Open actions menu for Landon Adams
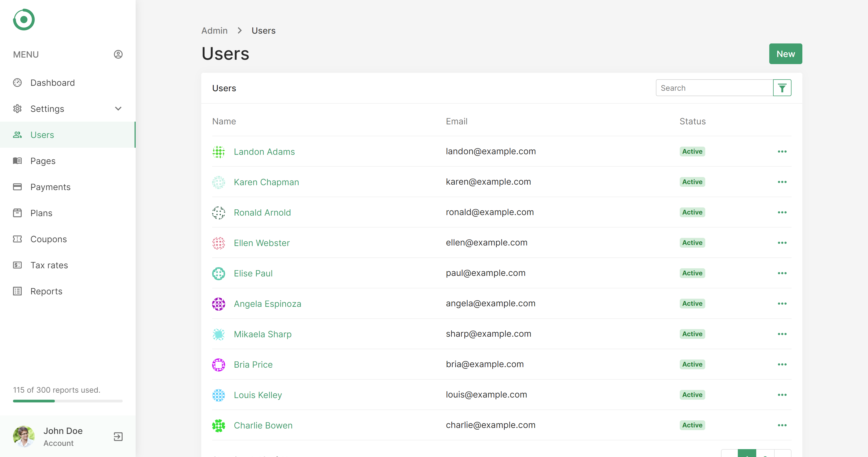The width and height of the screenshot is (868, 457). pyautogui.click(x=782, y=152)
